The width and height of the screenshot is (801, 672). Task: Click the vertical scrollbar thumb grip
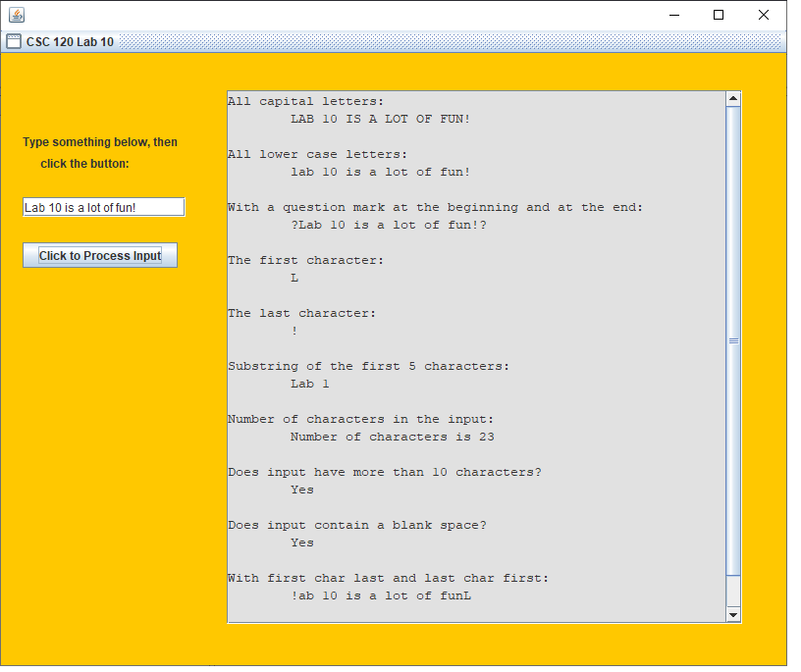732,340
